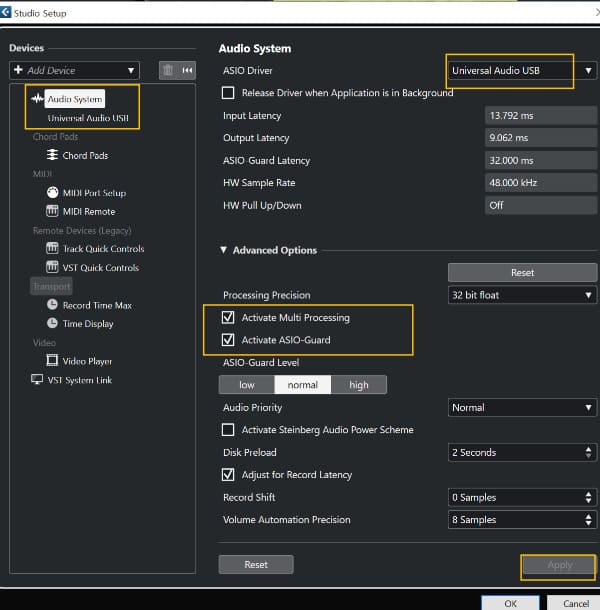This screenshot has height=610, width=600.
Task: Select Time Display entry
Action: point(88,324)
